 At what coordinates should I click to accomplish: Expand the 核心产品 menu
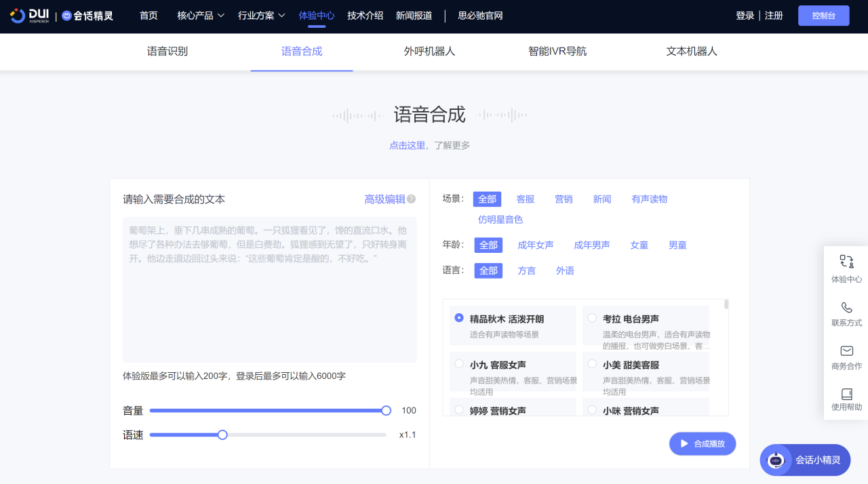199,15
